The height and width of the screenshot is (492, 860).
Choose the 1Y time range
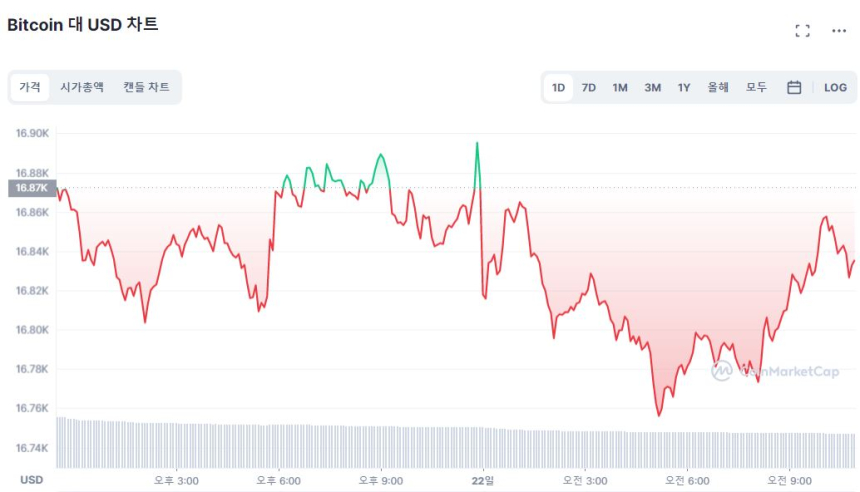(684, 88)
